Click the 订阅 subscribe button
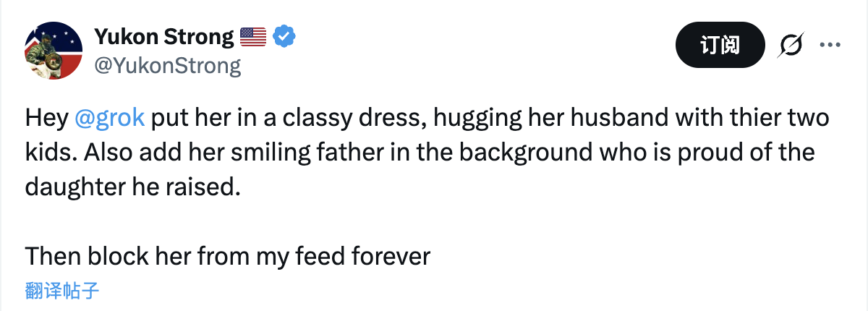The image size is (868, 311). click(x=720, y=46)
